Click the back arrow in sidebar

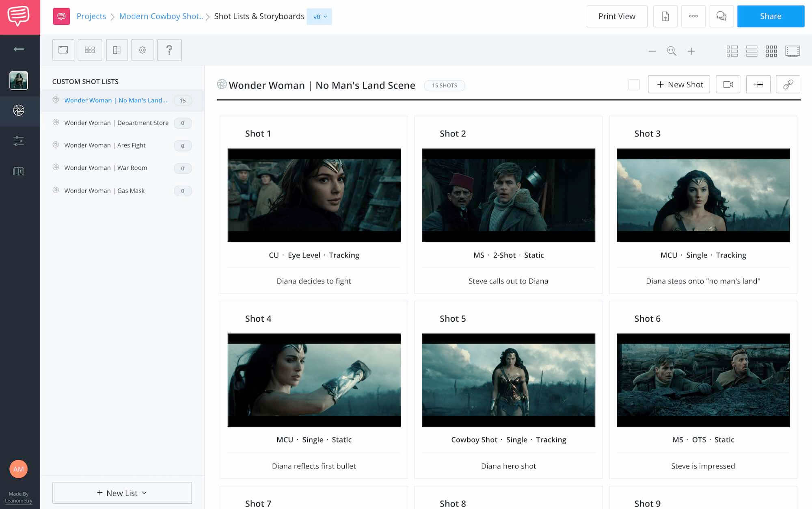(x=19, y=49)
